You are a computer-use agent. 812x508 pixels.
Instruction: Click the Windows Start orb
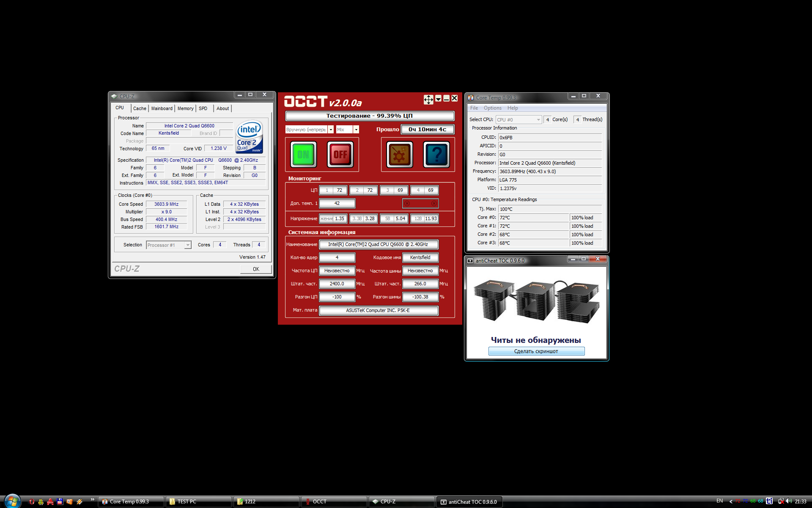(x=12, y=501)
